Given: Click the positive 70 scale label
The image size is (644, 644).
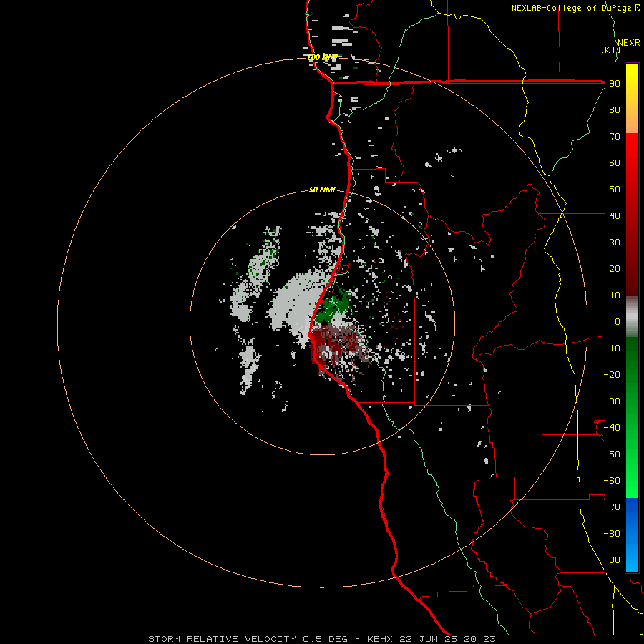Looking at the screenshot, I should pyautogui.click(x=615, y=137).
